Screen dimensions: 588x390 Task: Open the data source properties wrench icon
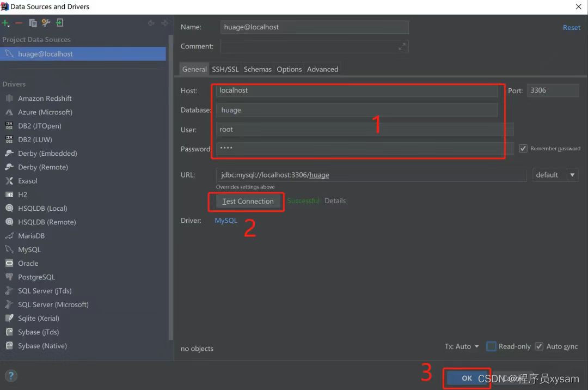45,23
